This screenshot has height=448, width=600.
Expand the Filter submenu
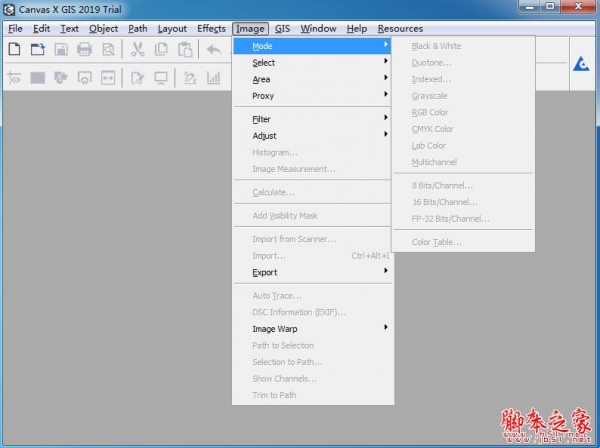point(312,119)
